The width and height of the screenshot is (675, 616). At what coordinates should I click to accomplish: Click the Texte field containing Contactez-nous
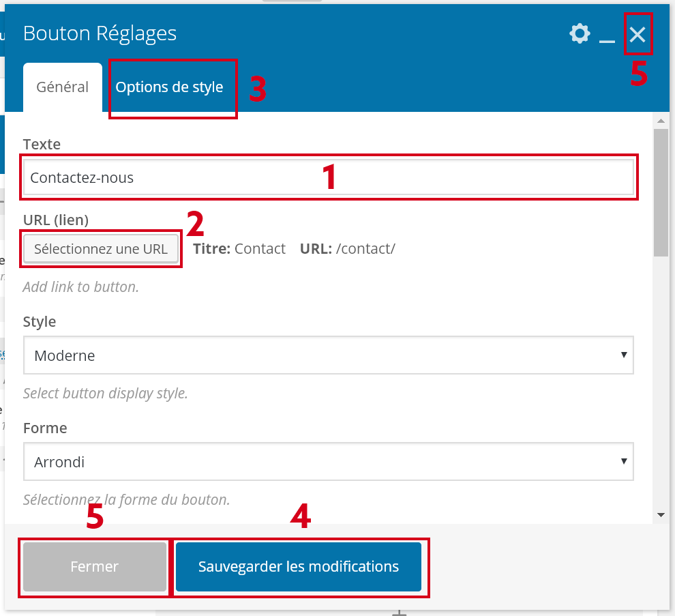click(x=328, y=178)
